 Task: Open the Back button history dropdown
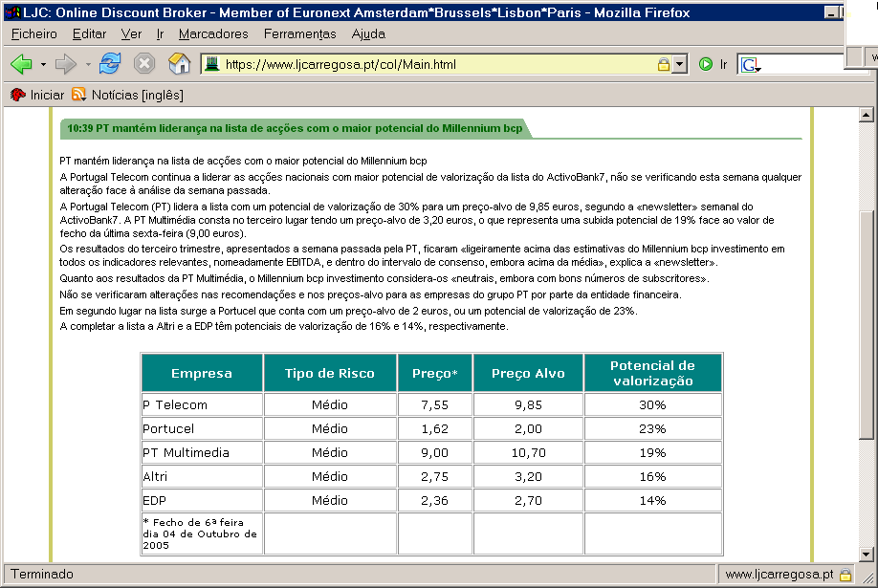tap(43, 65)
